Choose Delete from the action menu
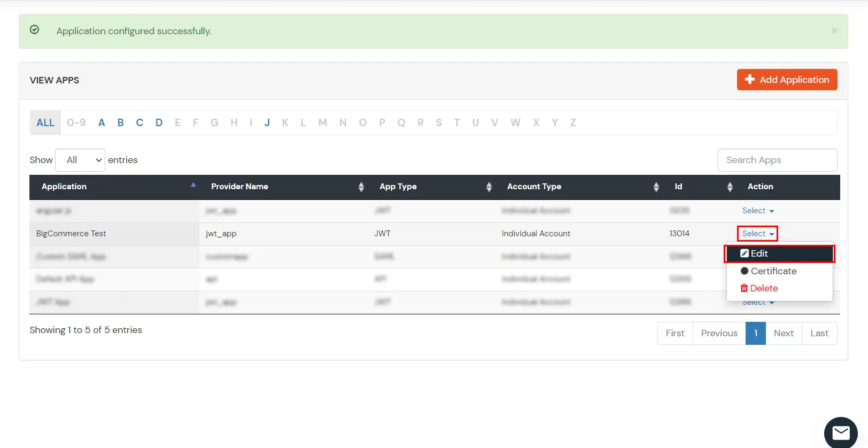Image resolution: width=868 pixels, height=448 pixels. click(x=779, y=288)
